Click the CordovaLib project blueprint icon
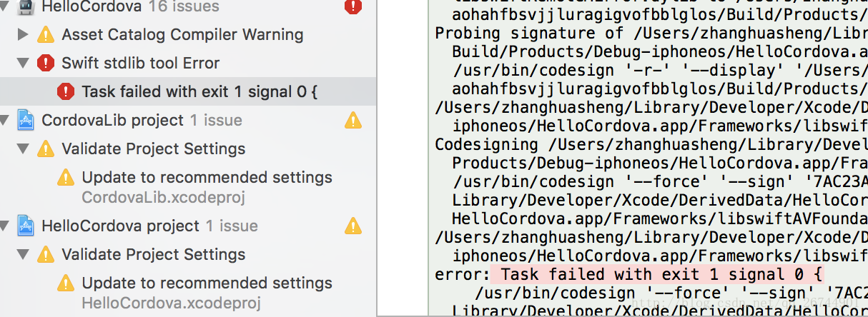 pyautogui.click(x=26, y=120)
